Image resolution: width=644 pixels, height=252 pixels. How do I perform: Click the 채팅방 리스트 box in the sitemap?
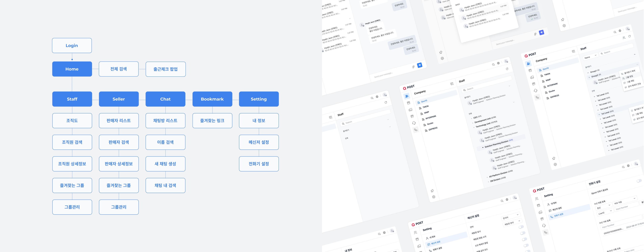pos(165,120)
